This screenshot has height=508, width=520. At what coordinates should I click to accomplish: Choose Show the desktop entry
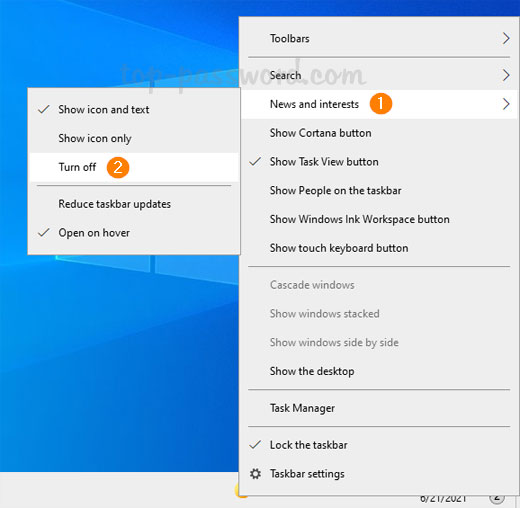click(379, 371)
